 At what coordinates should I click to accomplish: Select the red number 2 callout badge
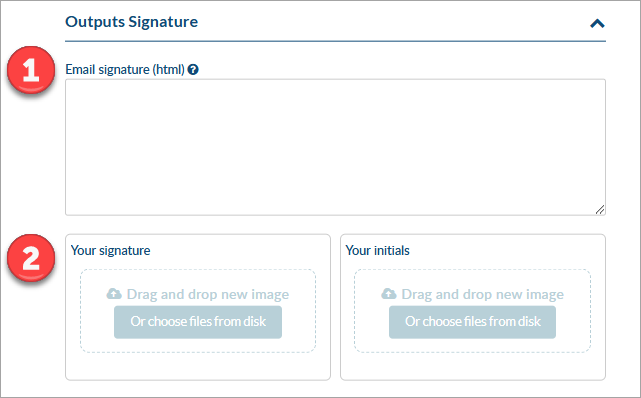point(31,258)
